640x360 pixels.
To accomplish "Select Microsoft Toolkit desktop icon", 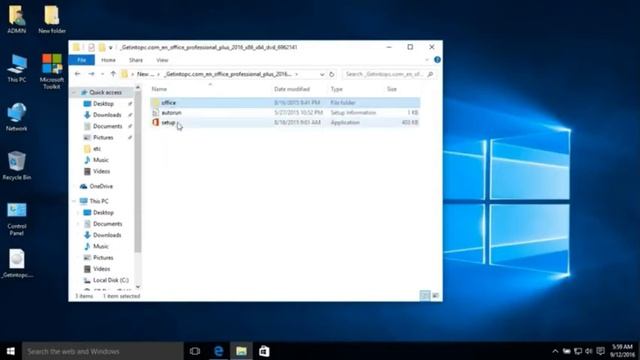I will click(x=52, y=71).
